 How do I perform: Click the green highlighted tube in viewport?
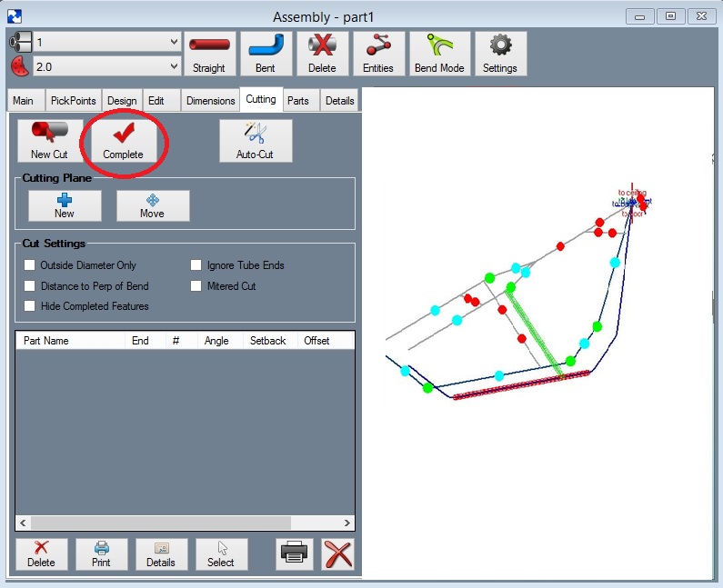(535, 334)
